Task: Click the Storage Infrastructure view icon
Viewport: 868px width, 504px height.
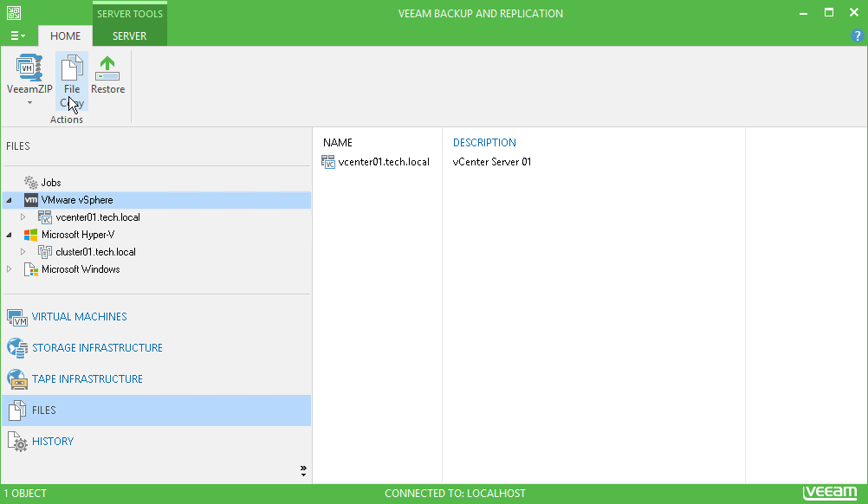Action: [17, 348]
